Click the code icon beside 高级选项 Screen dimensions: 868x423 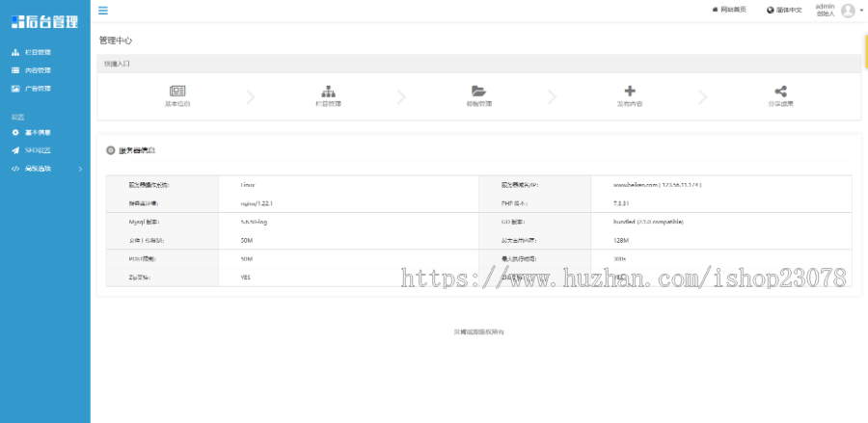[15, 169]
